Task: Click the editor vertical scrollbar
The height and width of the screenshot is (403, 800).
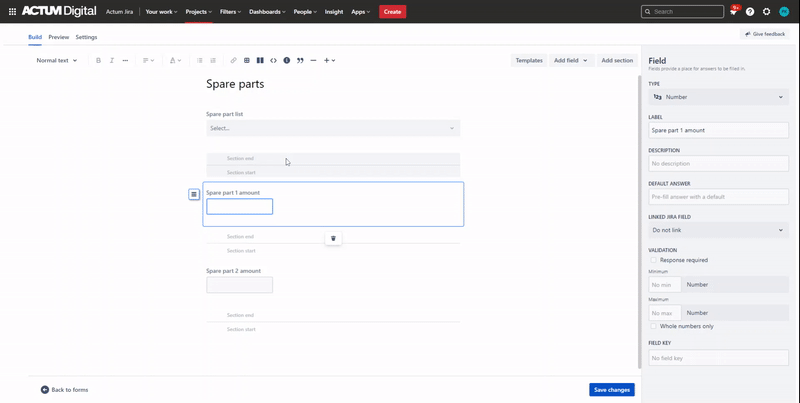Action: pyautogui.click(x=640, y=222)
